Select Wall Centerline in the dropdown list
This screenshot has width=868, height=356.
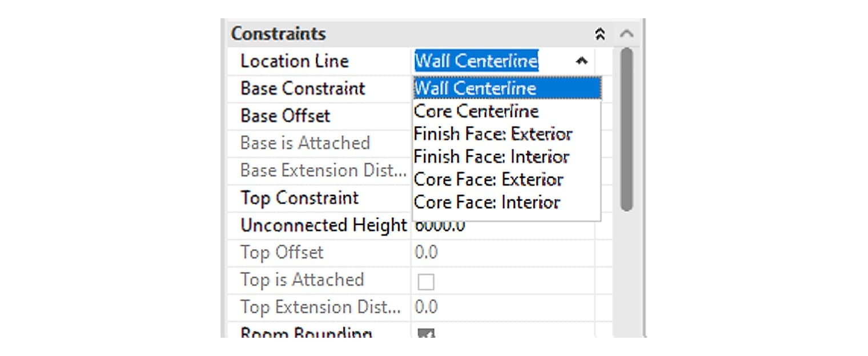(507, 88)
